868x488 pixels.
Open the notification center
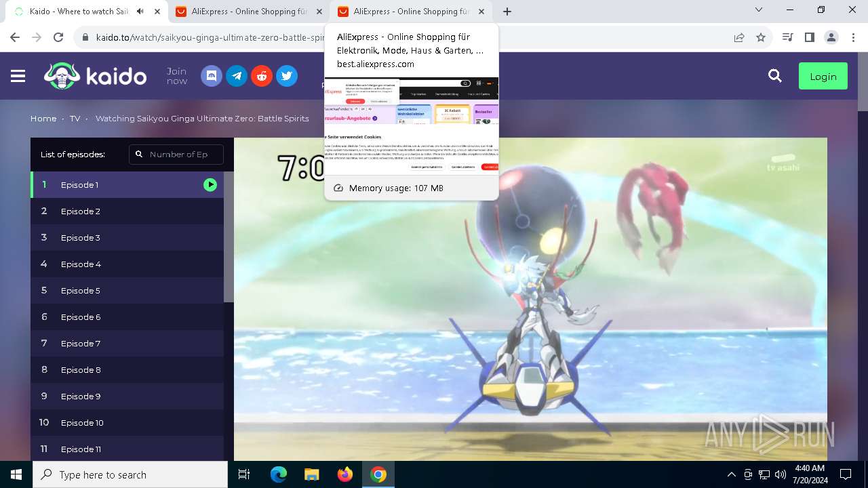tap(846, 474)
